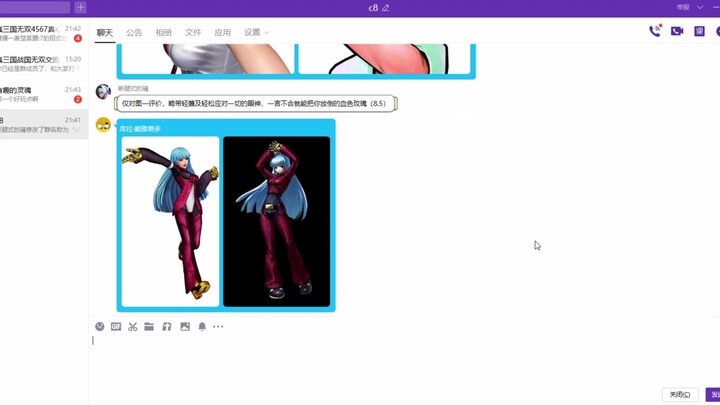Switch to the 相册 tab
The height and width of the screenshot is (405, 720).
[163, 33]
